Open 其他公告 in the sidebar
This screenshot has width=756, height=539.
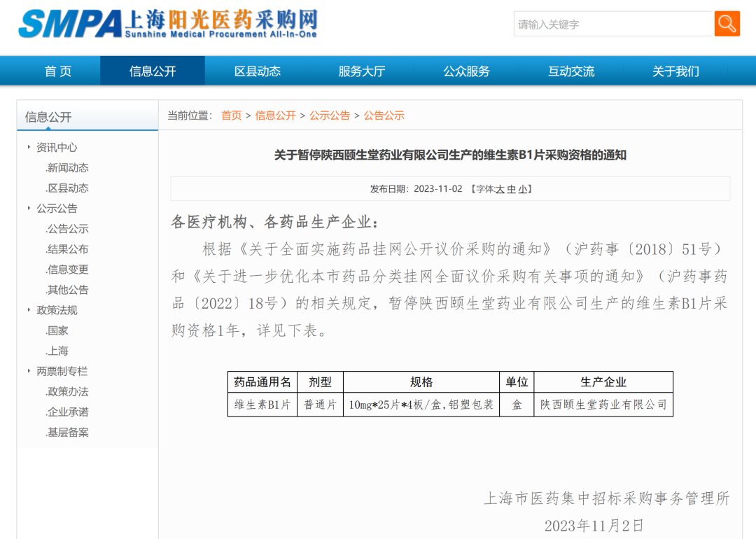coord(67,290)
